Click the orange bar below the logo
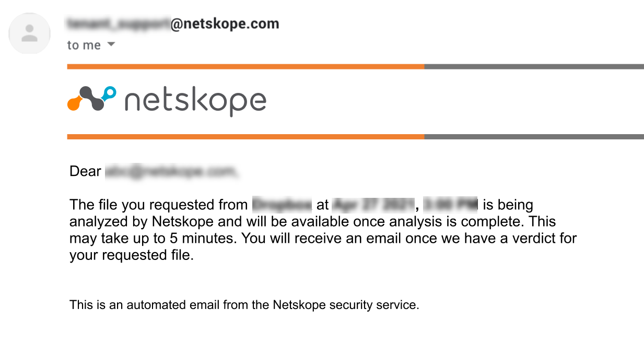 coord(245,137)
